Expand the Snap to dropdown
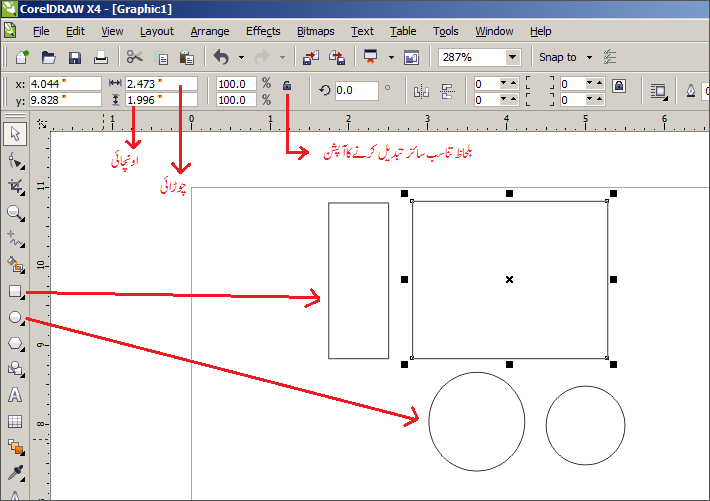This screenshot has height=501, width=710. pos(589,58)
